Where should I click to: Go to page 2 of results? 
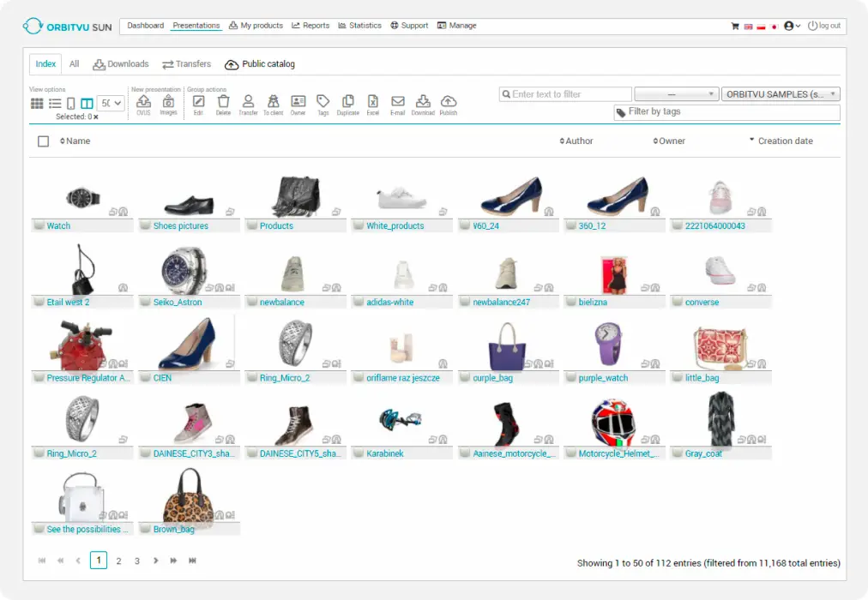tap(118, 561)
